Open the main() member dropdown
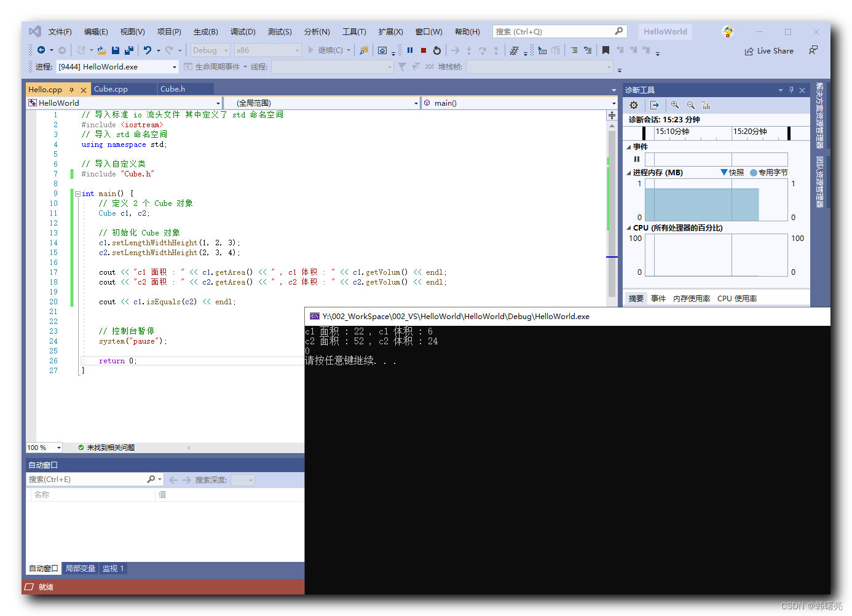The image size is (852, 616). (519, 103)
